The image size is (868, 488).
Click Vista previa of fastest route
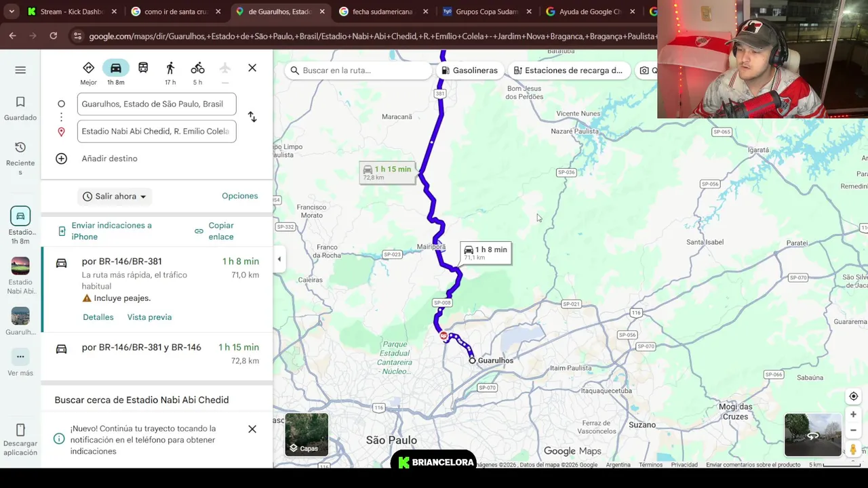click(149, 317)
